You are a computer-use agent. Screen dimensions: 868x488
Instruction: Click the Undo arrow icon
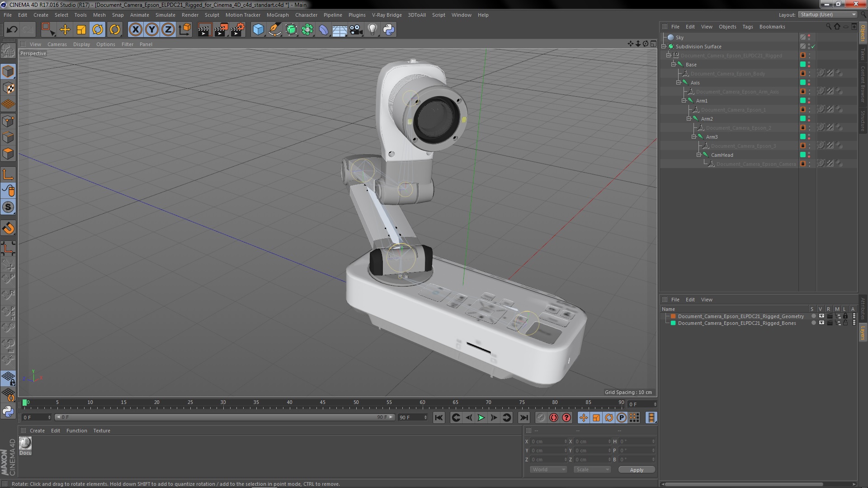(x=12, y=30)
